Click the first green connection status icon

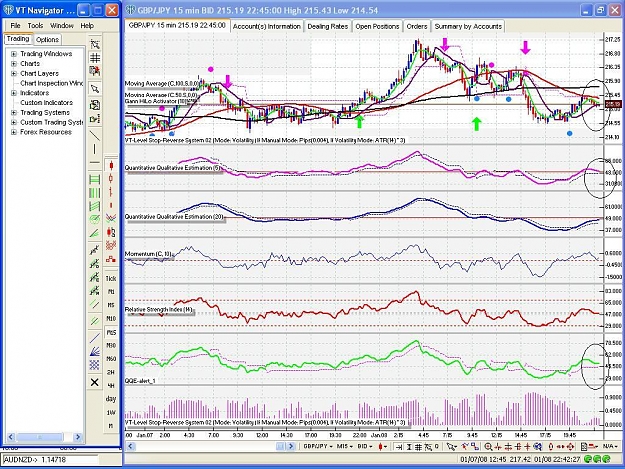click(588, 459)
